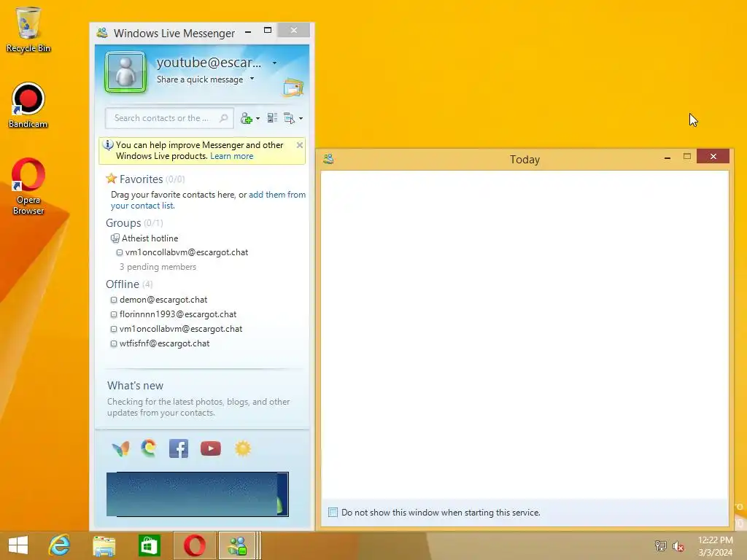Click Share a quick message field
The image size is (747, 560).
coord(200,79)
